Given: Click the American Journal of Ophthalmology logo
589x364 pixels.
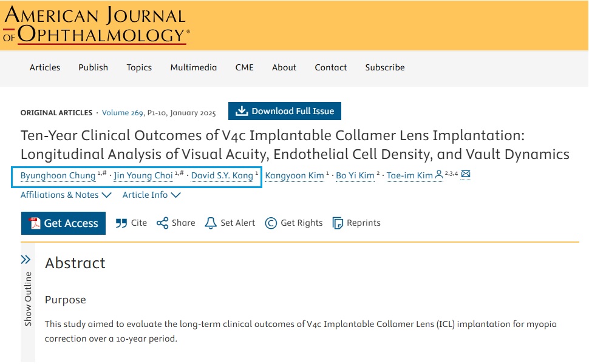Looking at the screenshot, I should pyautogui.click(x=96, y=25).
